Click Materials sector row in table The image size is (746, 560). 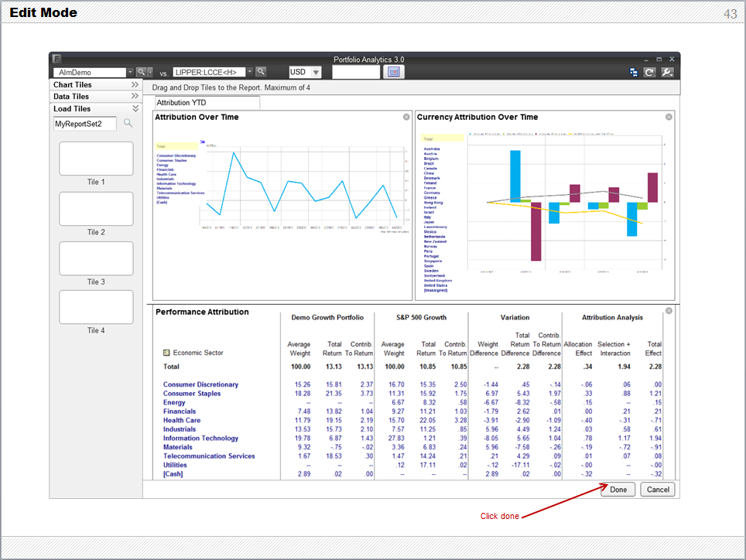[x=177, y=447]
